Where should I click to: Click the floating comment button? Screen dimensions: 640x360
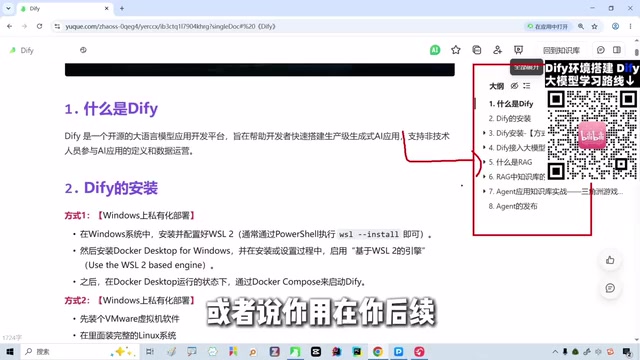click(610, 288)
